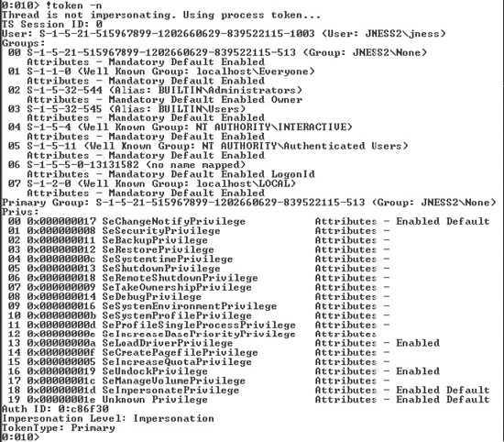Click the Impersonation Level line
The width and height of the screenshot is (504, 442).
(x=108, y=418)
